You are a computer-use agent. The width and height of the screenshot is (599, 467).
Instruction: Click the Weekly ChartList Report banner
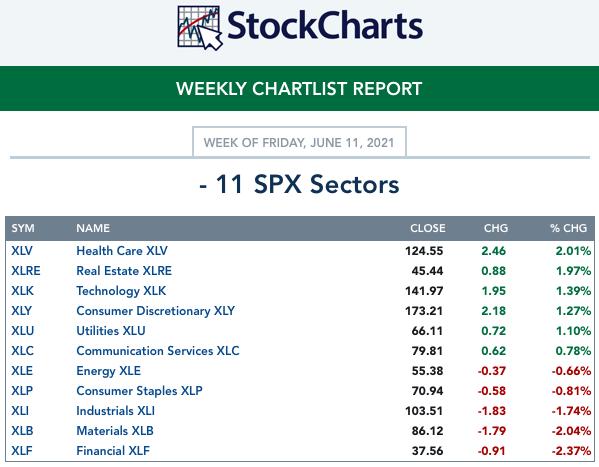pyautogui.click(x=300, y=89)
